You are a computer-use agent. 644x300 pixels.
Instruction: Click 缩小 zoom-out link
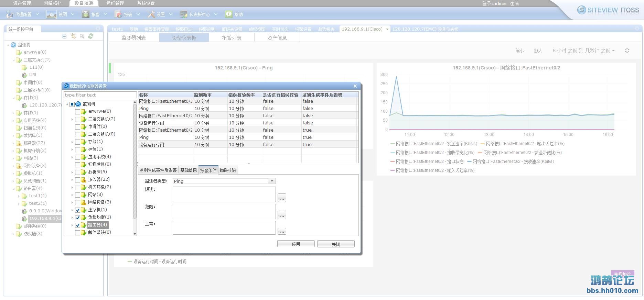click(x=519, y=51)
